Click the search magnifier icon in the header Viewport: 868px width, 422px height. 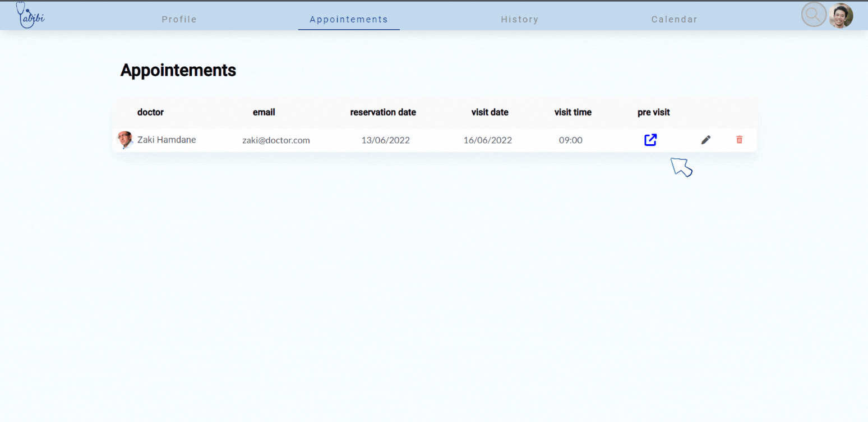pyautogui.click(x=813, y=15)
